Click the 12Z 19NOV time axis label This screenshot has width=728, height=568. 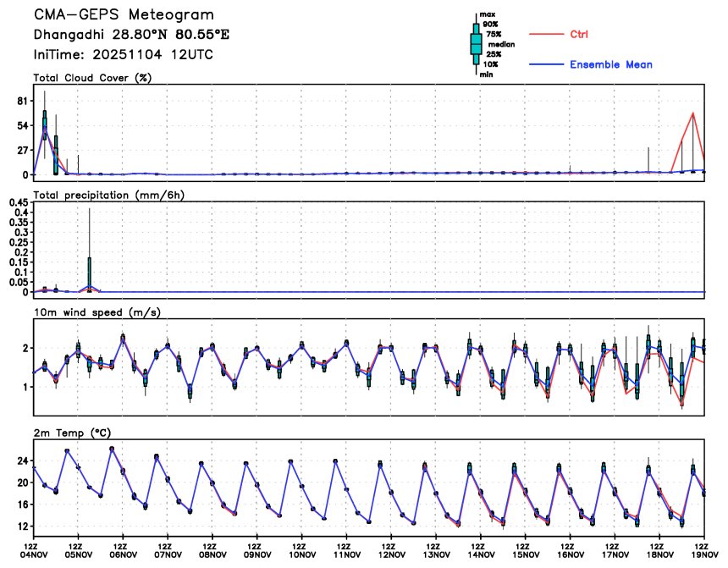[x=704, y=551]
